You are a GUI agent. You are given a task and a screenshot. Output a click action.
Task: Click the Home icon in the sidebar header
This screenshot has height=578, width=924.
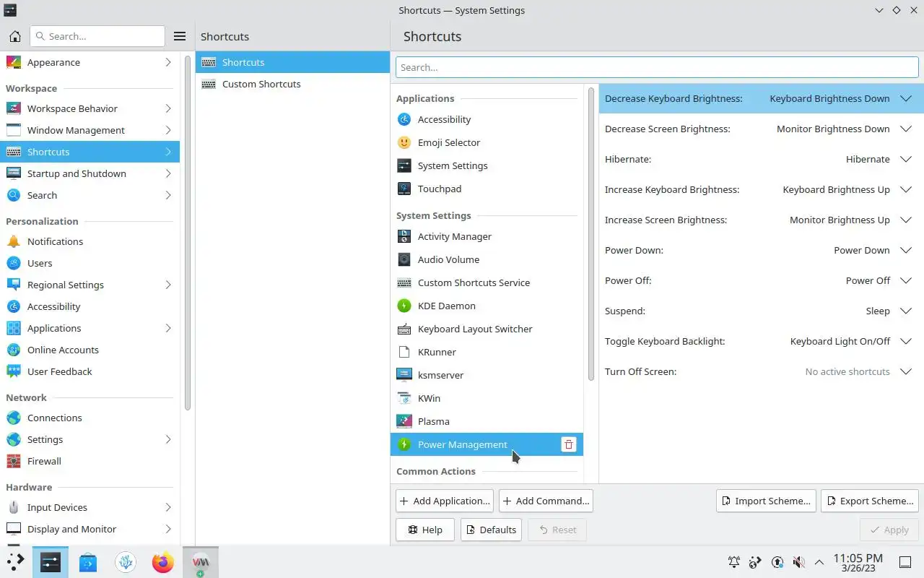pos(15,36)
